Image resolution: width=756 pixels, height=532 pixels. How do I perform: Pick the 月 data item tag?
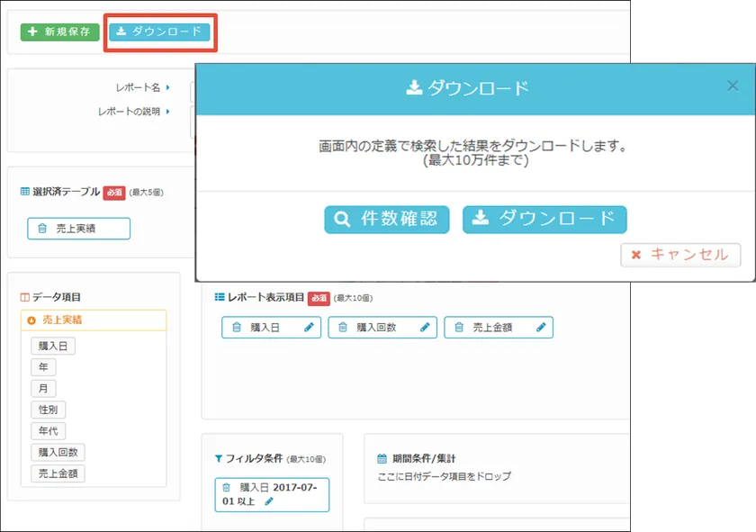[x=42, y=388]
